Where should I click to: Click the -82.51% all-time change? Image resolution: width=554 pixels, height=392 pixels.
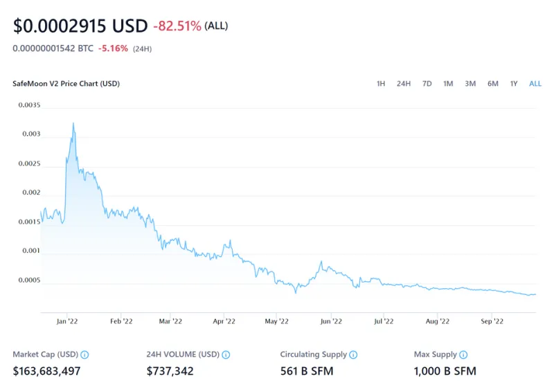(177, 26)
